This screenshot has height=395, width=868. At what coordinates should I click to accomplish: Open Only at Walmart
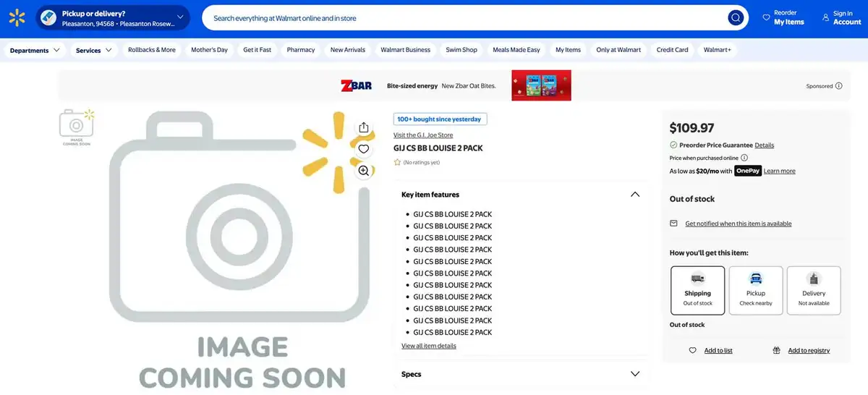[618, 50]
